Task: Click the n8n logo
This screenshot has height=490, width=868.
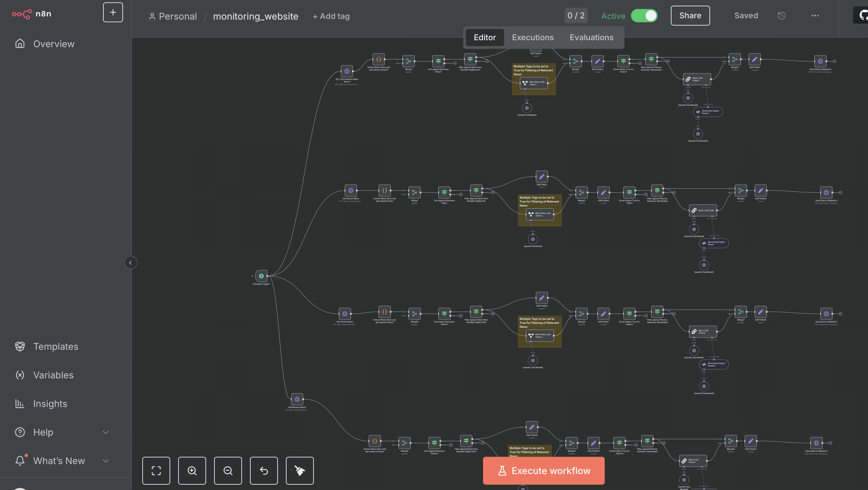Action: [x=32, y=14]
